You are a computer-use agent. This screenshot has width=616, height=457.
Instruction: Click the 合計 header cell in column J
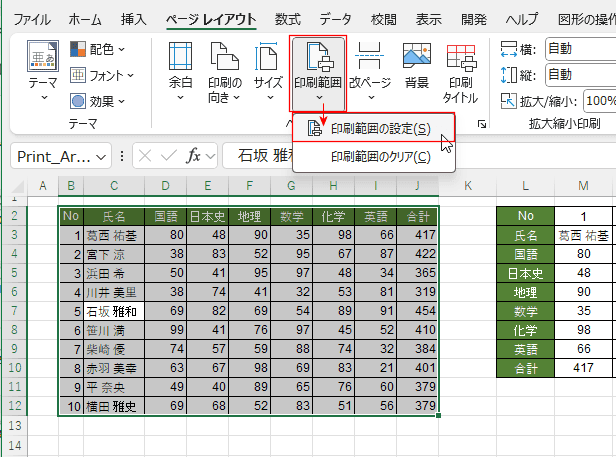[418, 216]
